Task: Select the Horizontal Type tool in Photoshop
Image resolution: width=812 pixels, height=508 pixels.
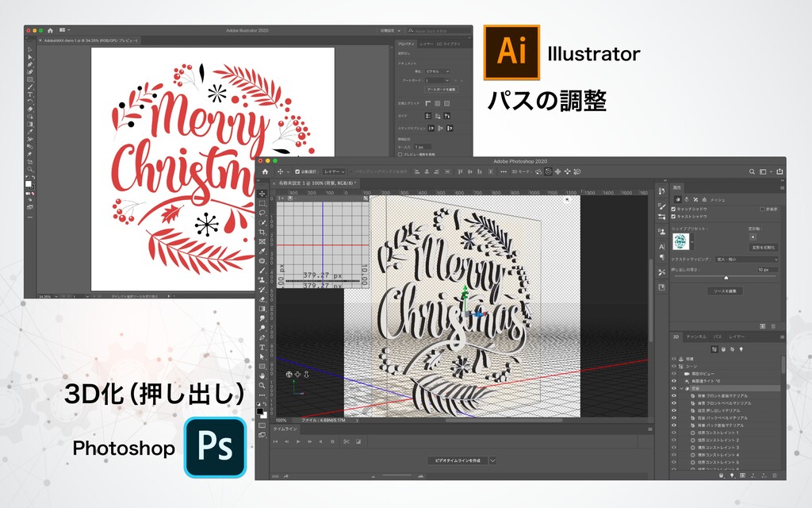Action: [x=262, y=348]
